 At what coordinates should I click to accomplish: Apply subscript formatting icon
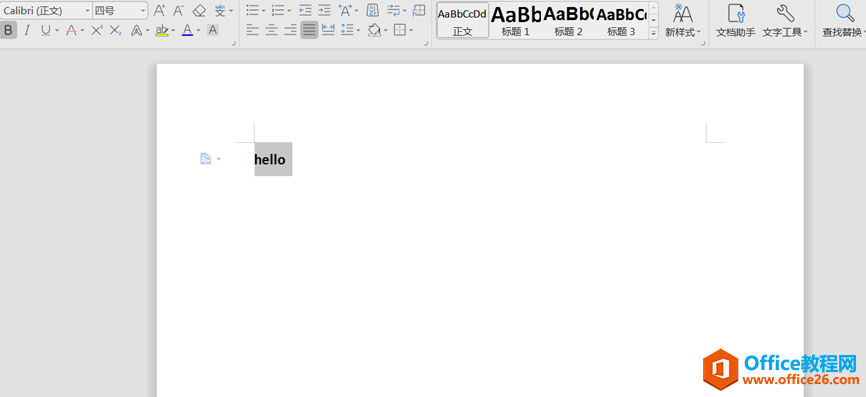pyautogui.click(x=115, y=30)
